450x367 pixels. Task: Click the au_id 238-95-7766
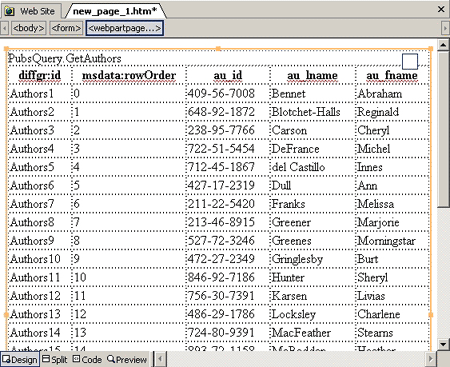[x=221, y=130]
